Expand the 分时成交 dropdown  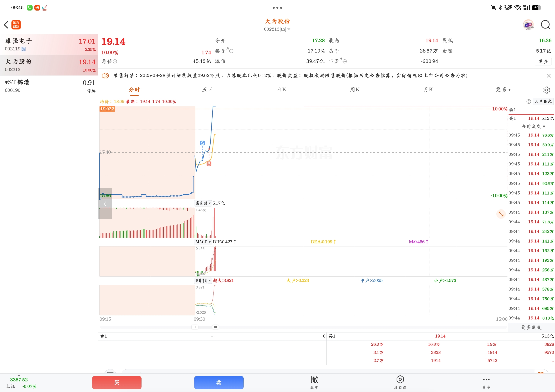[x=534, y=126]
